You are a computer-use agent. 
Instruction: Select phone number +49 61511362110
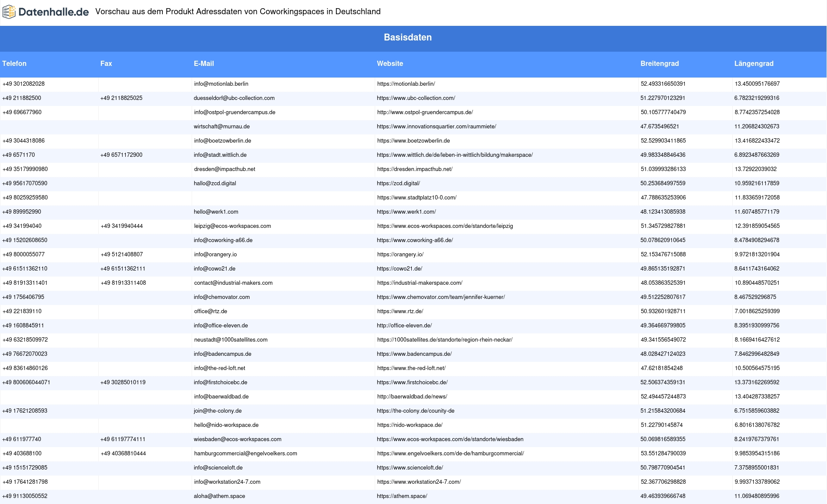click(x=25, y=269)
